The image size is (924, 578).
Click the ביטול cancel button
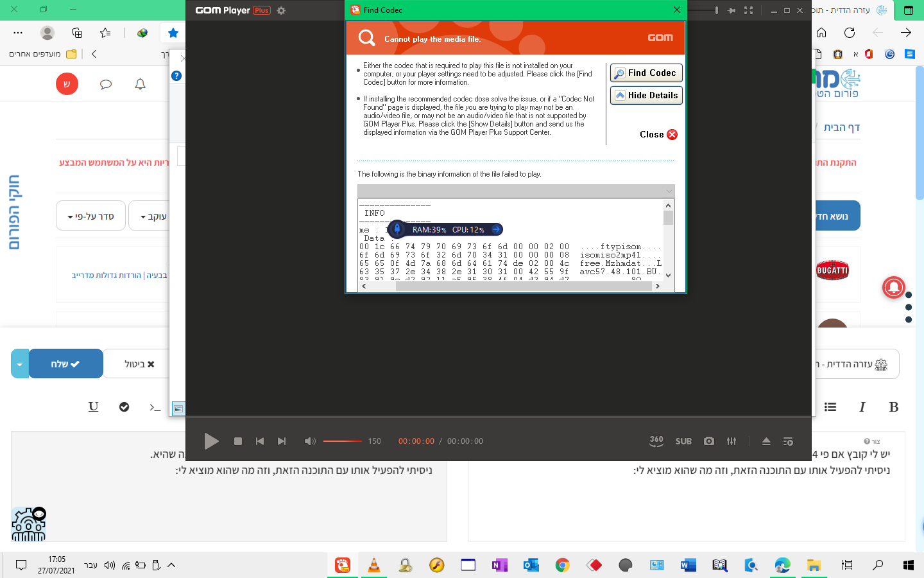point(139,364)
